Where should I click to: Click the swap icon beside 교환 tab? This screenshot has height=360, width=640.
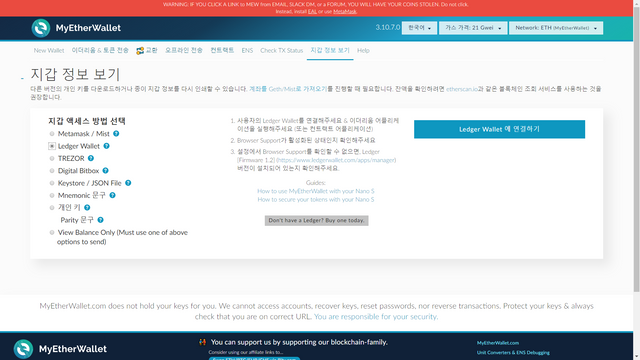[x=140, y=51]
